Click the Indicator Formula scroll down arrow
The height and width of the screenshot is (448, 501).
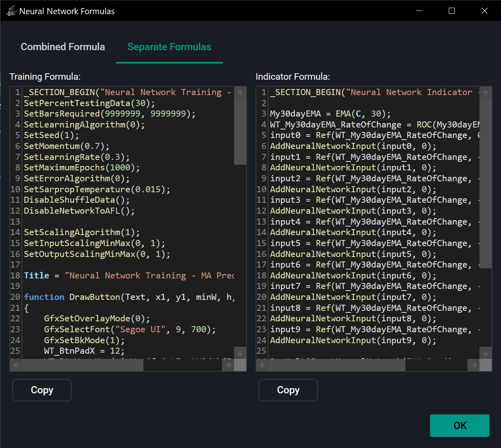pos(486,353)
